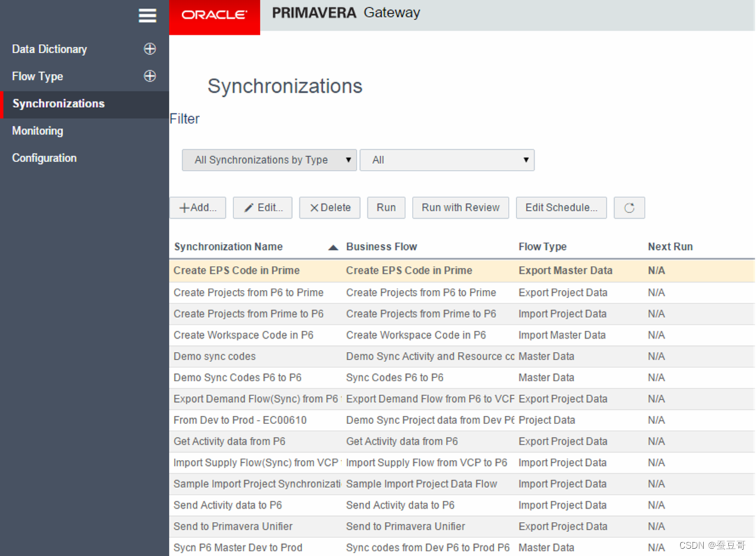Click Edit Schedule... button
The image size is (756, 556).
pyautogui.click(x=561, y=208)
